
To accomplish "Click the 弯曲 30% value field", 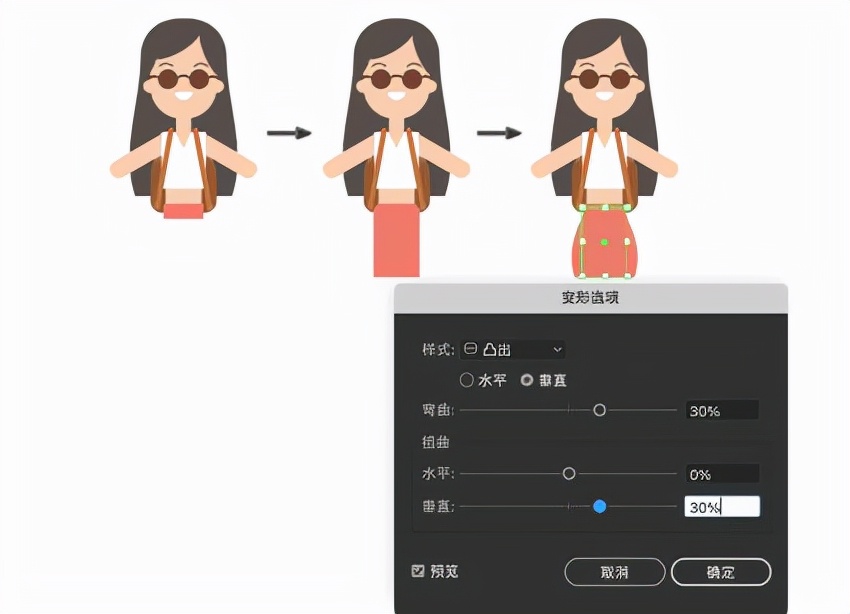I will 722,410.
